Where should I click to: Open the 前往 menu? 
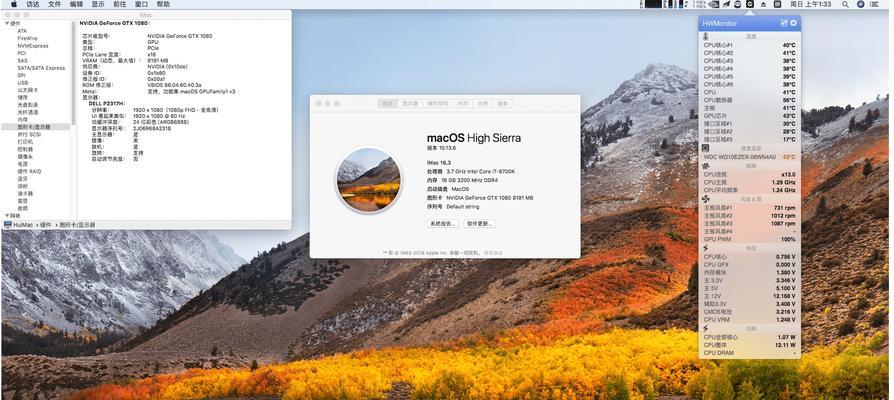[120, 4]
